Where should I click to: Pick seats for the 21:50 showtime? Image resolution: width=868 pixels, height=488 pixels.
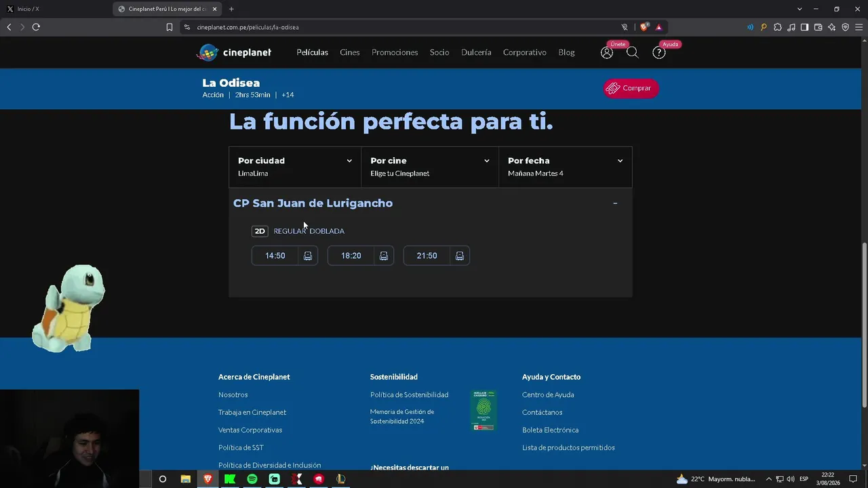click(x=460, y=256)
